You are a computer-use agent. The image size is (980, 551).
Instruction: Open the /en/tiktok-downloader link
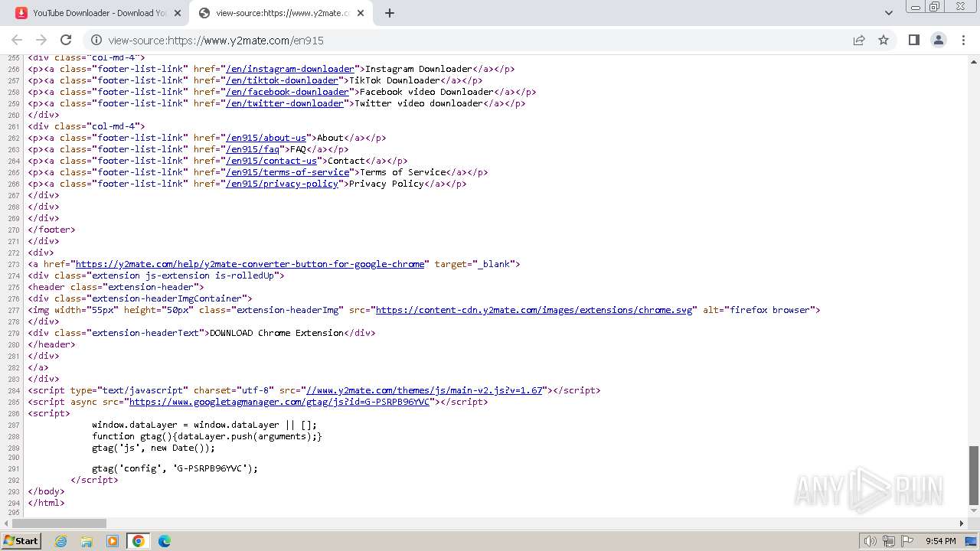point(282,80)
